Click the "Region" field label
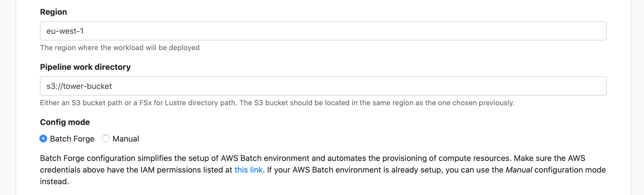The height and width of the screenshot is (195, 644). [x=54, y=12]
